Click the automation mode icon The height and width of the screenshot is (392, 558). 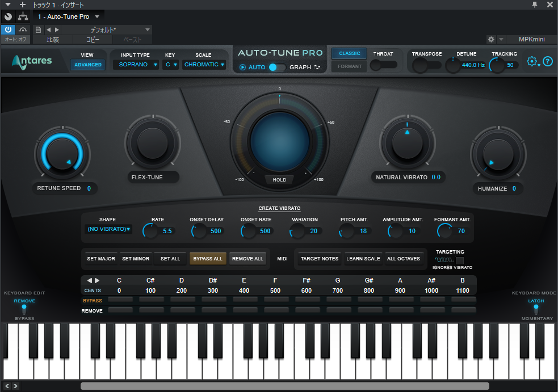click(x=23, y=29)
